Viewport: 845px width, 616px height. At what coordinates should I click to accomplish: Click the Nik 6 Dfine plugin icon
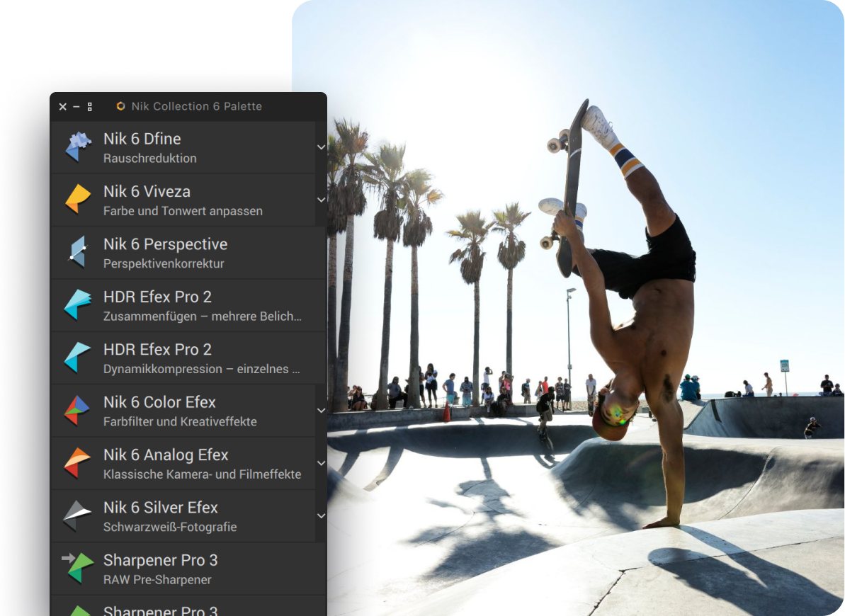78,147
